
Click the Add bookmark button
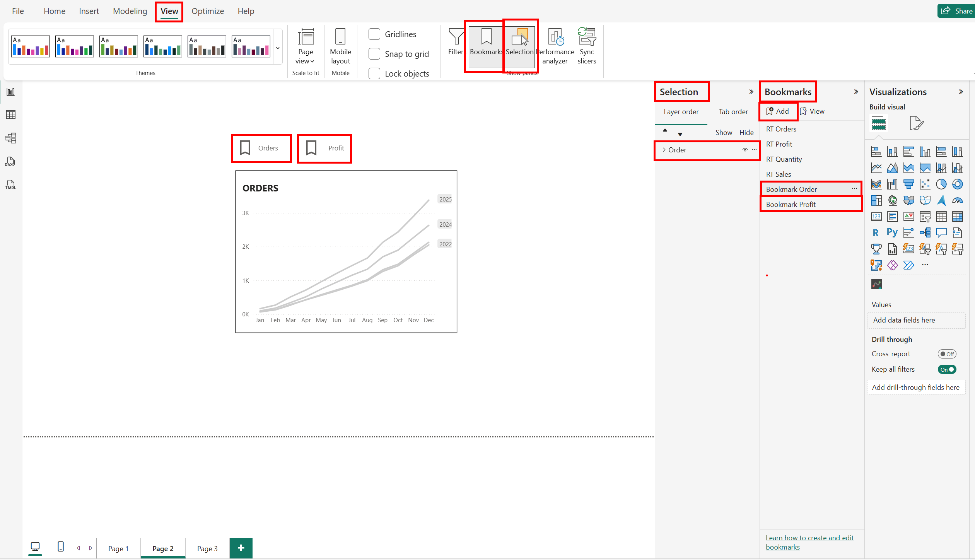(778, 111)
